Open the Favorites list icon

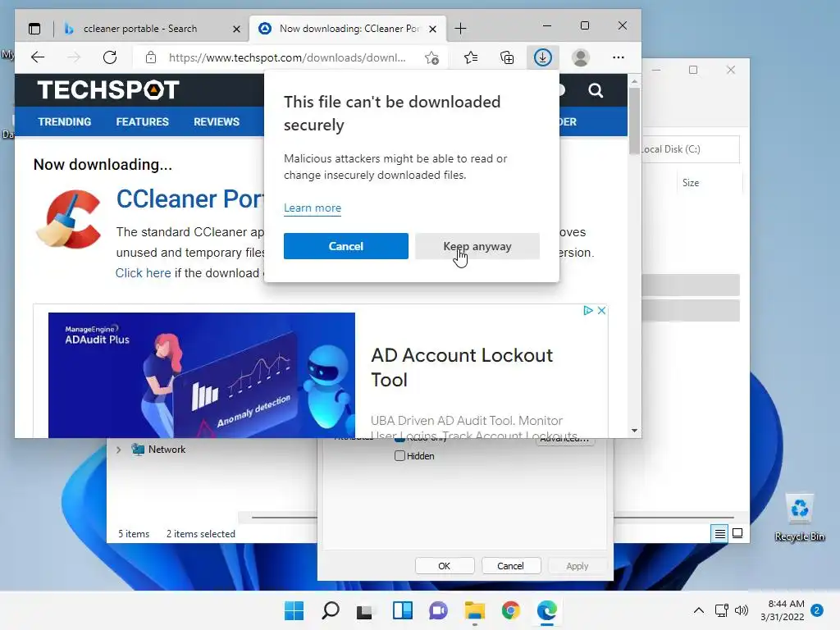pyautogui.click(x=471, y=57)
